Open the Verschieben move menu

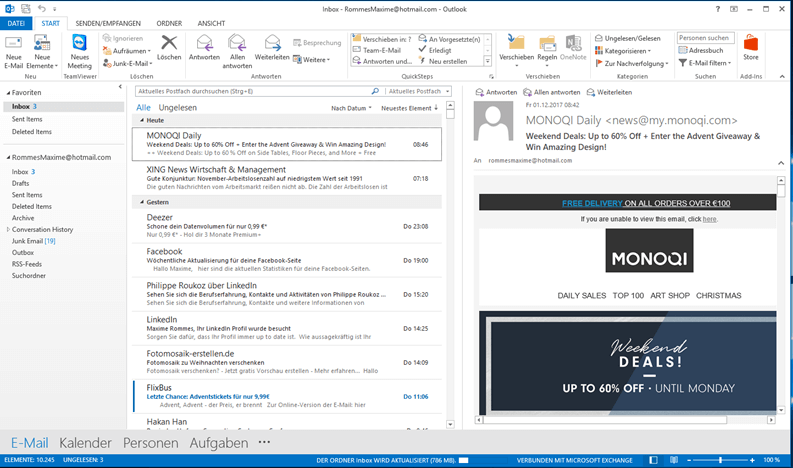516,52
